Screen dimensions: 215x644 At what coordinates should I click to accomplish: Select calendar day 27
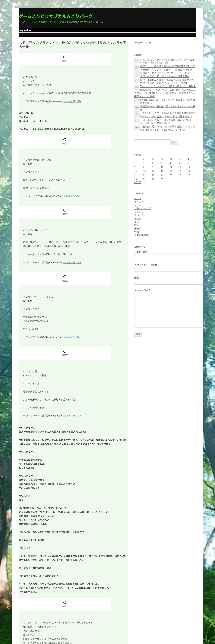(189, 175)
